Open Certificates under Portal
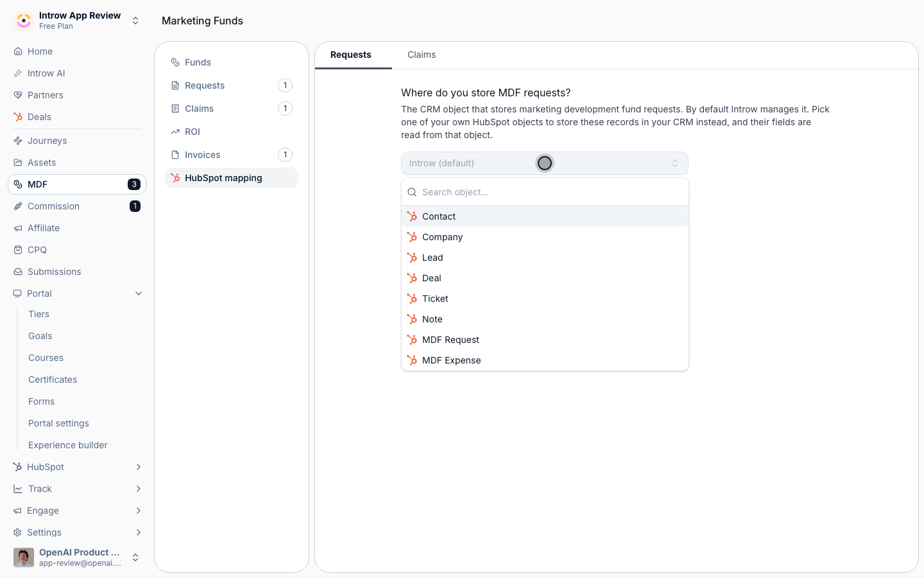Screen dimensions: 924x578 53,380
